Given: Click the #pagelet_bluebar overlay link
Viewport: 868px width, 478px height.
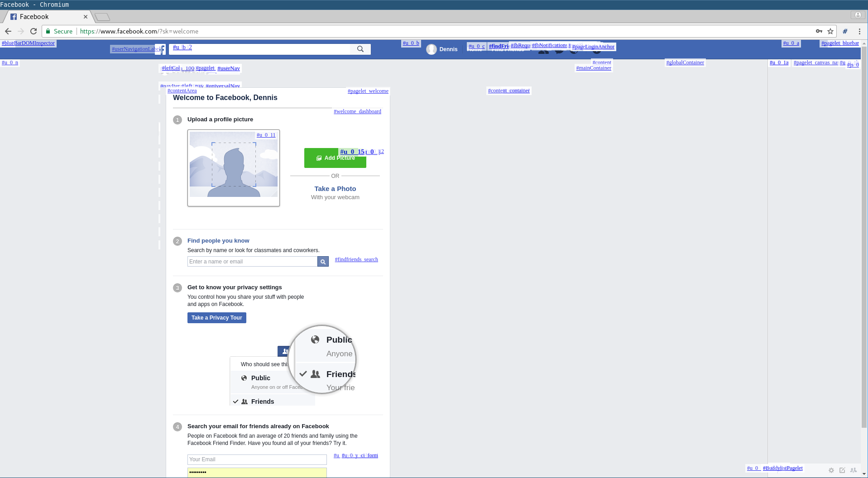Looking at the screenshot, I should coord(840,43).
